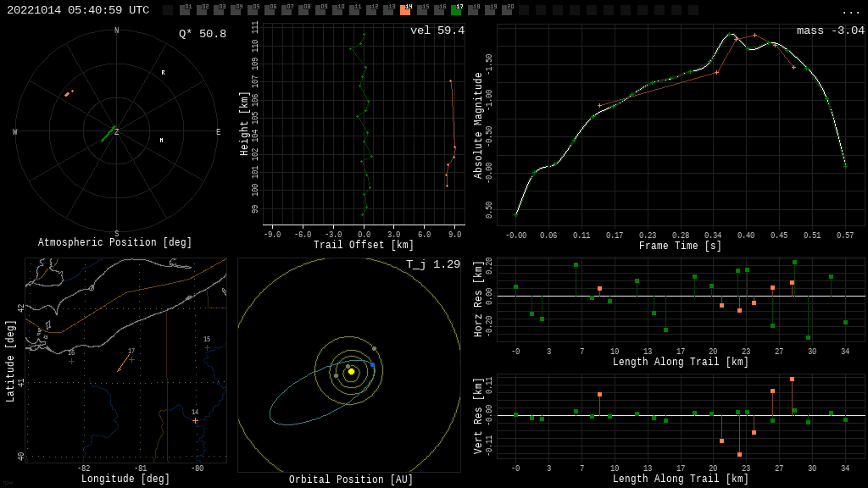The image size is (868, 488).
Task: Select station square 19 in top bar
Action: [x=490, y=10]
